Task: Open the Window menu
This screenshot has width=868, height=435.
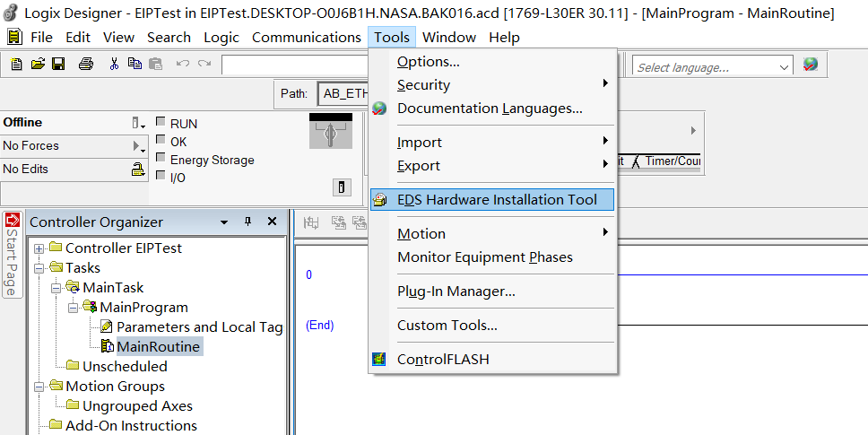Action: tap(449, 37)
